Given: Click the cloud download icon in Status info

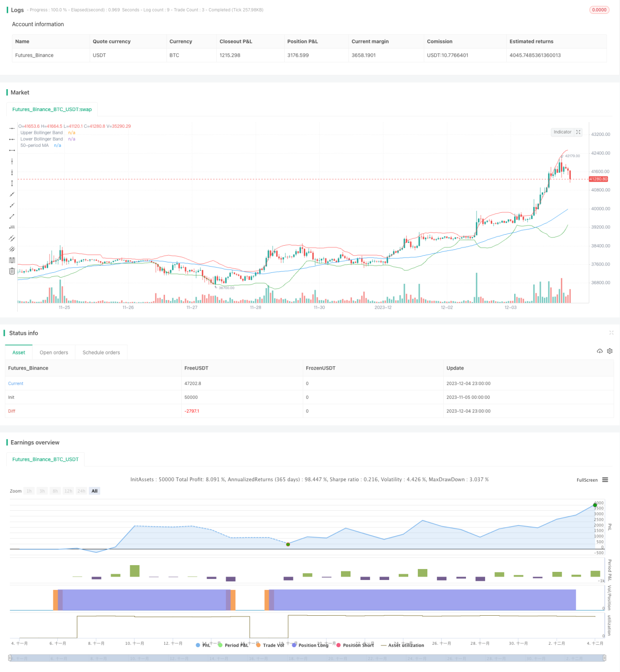Looking at the screenshot, I should 599,351.
